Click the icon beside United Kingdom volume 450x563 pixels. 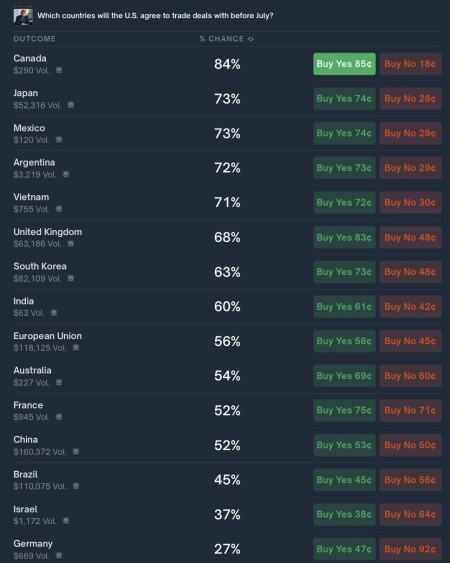71,243
